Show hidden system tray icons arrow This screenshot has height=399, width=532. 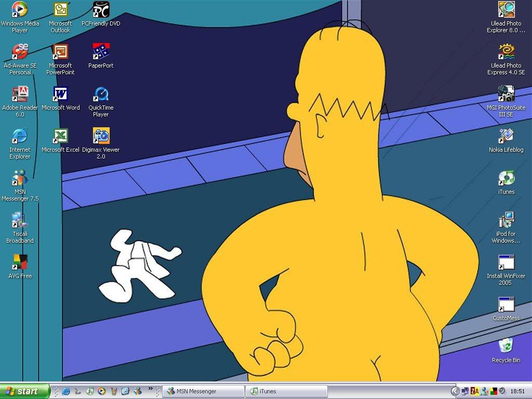click(455, 391)
